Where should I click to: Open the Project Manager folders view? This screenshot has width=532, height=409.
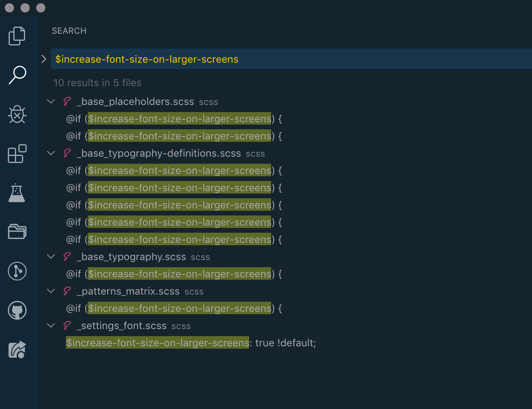17,232
